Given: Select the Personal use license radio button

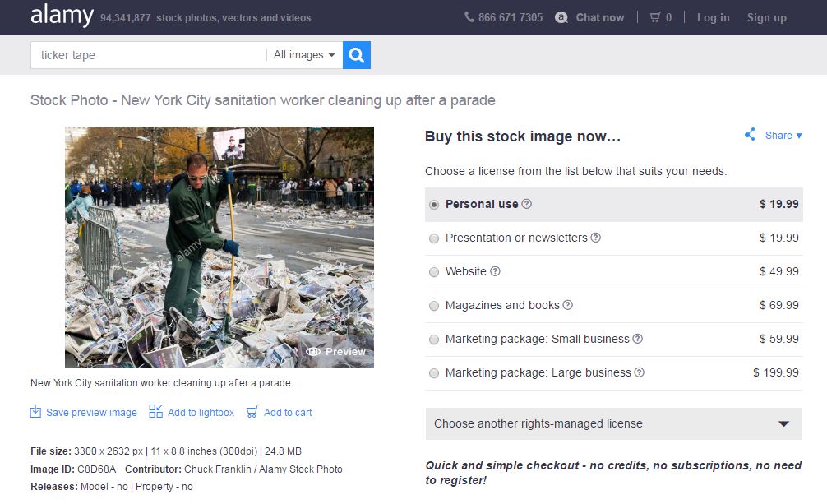Looking at the screenshot, I should (434, 205).
